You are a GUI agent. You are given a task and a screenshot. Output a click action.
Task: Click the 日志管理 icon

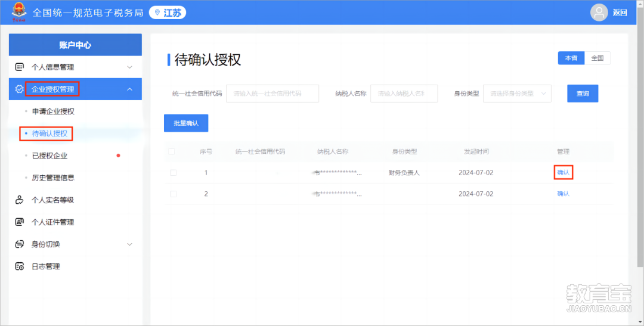[19, 266]
